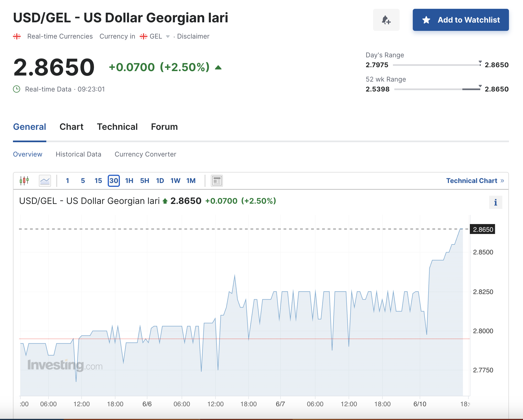Screen dimensions: 523x420
Task: Click the clock icon beside Real-time Data
Action: coord(17,89)
